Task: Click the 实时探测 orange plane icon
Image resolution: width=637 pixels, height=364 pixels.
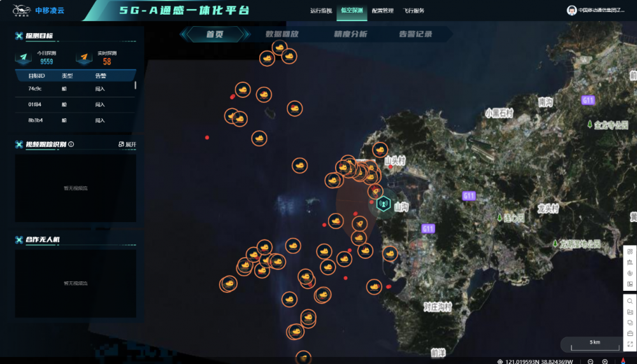Action: (x=84, y=57)
